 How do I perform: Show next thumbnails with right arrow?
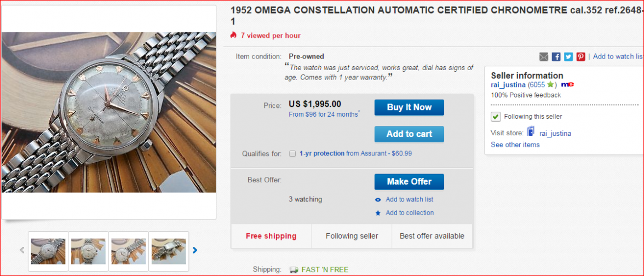tap(195, 250)
